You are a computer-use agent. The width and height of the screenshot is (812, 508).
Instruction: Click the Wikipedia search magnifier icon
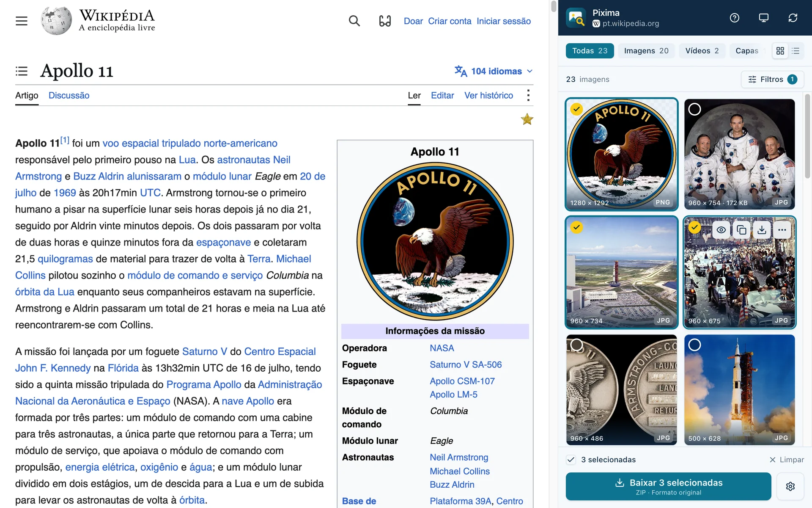pos(354,21)
